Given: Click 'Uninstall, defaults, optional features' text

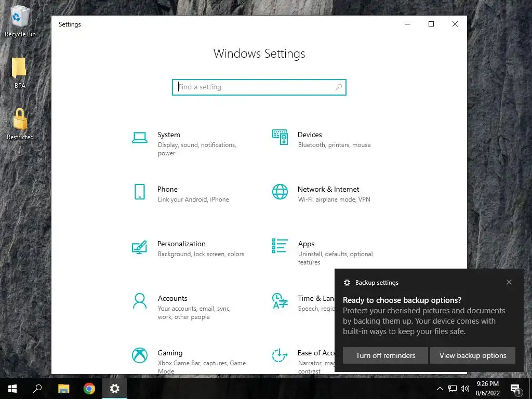Looking at the screenshot, I should tap(335, 258).
